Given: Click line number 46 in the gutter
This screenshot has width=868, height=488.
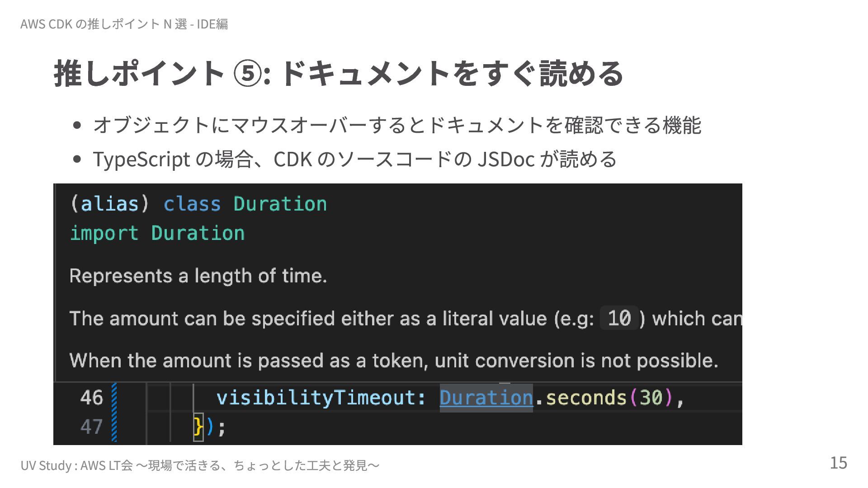Looking at the screenshot, I should coord(91,398).
